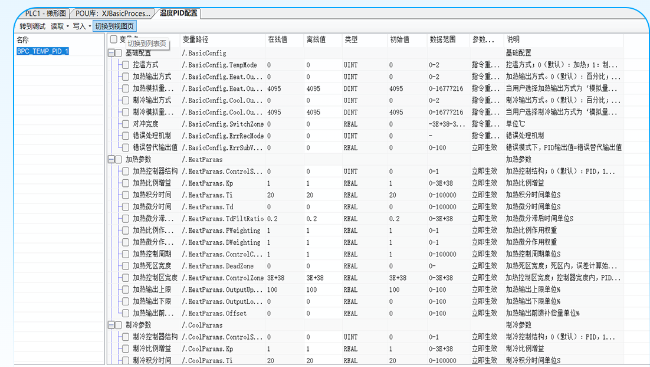Open the POU库 XJBasicProces tab
Image resolution: width=650 pixels, height=367 pixels.
[112, 13]
